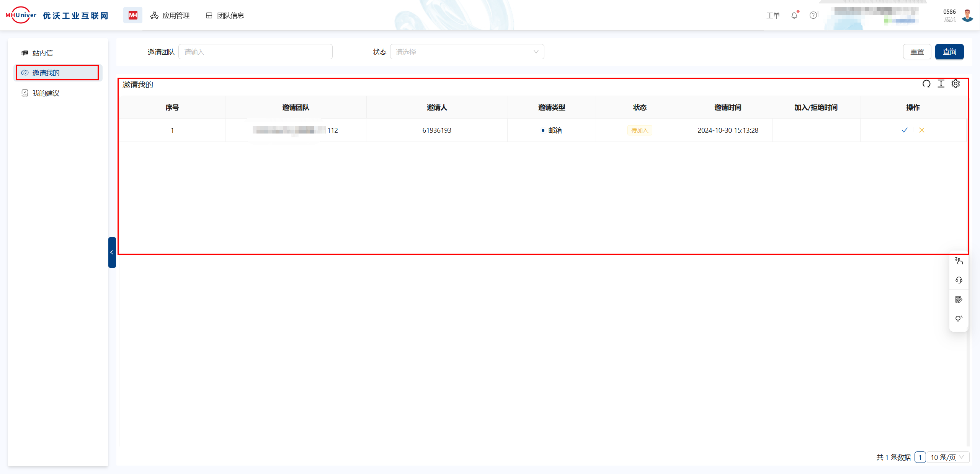Reject invitation with the X icon
980x474 pixels.
(x=922, y=130)
